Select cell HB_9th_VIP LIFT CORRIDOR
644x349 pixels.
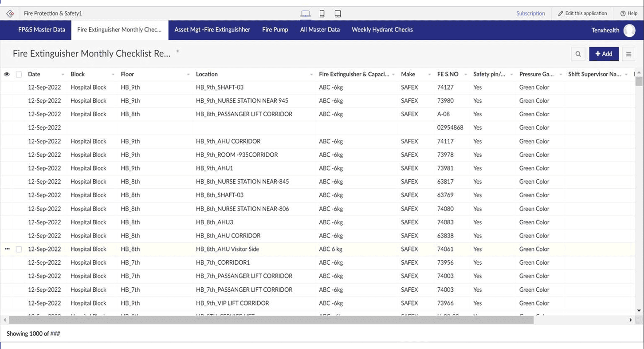pos(232,303)
